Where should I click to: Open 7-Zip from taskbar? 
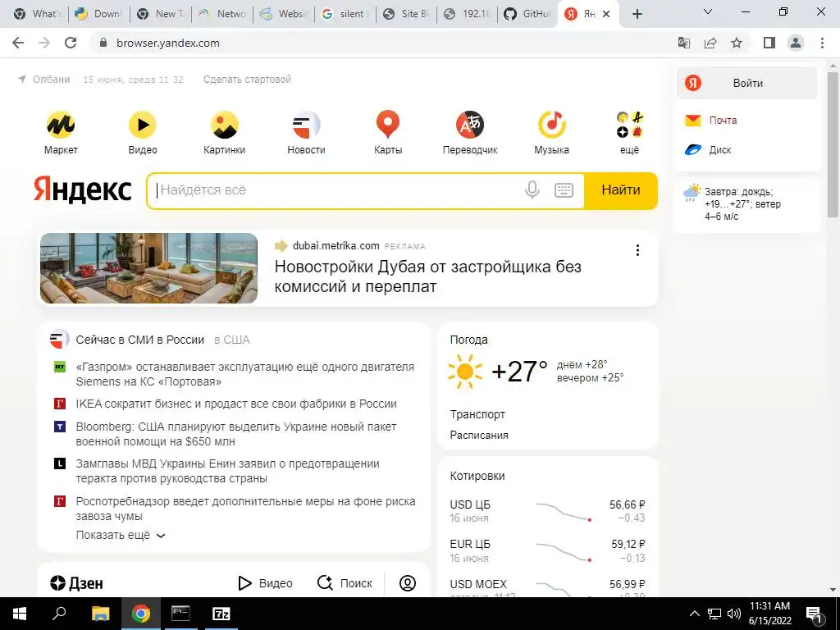pos(221,614)
